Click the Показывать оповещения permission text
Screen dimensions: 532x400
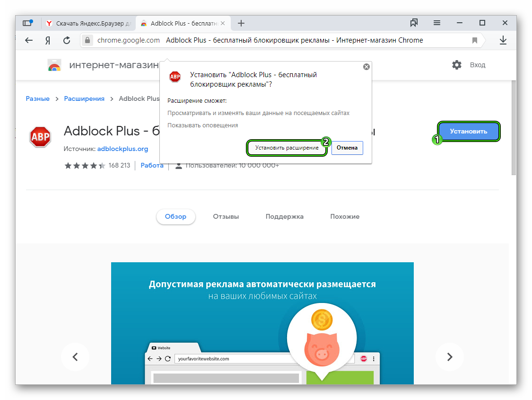click(x=202, y=125)
